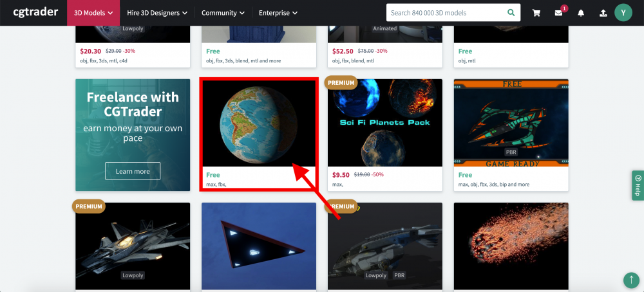Expand the 3D Models menu

click(x=93, y=13)
